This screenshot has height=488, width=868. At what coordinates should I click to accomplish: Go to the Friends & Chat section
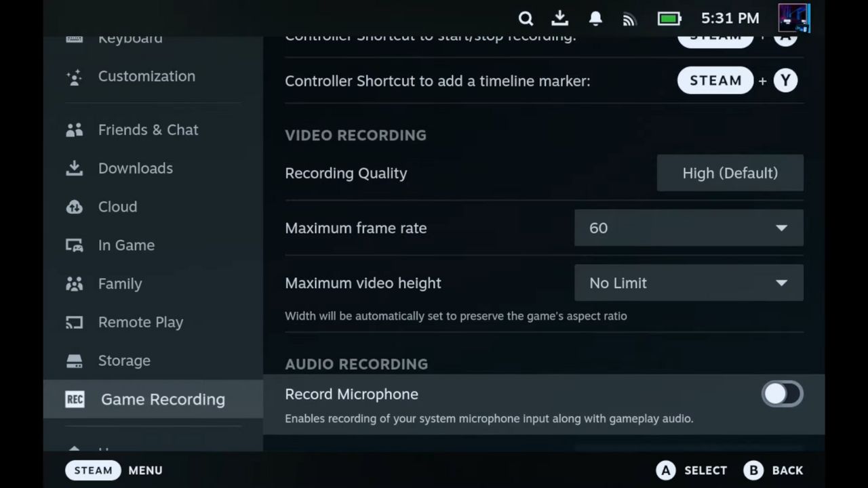[x=148, y=129]
